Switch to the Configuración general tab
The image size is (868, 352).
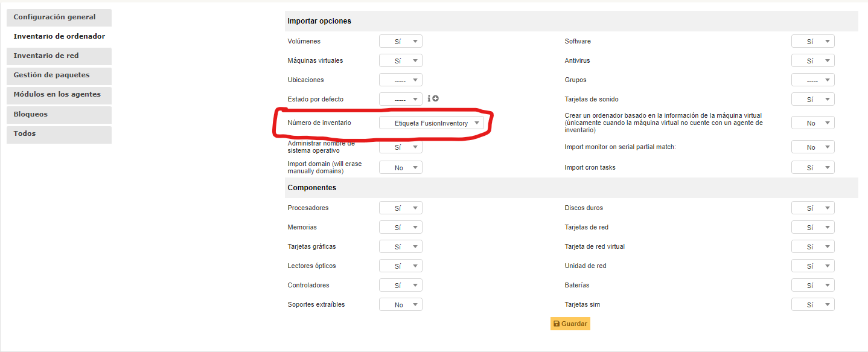[x=59, y=17]
